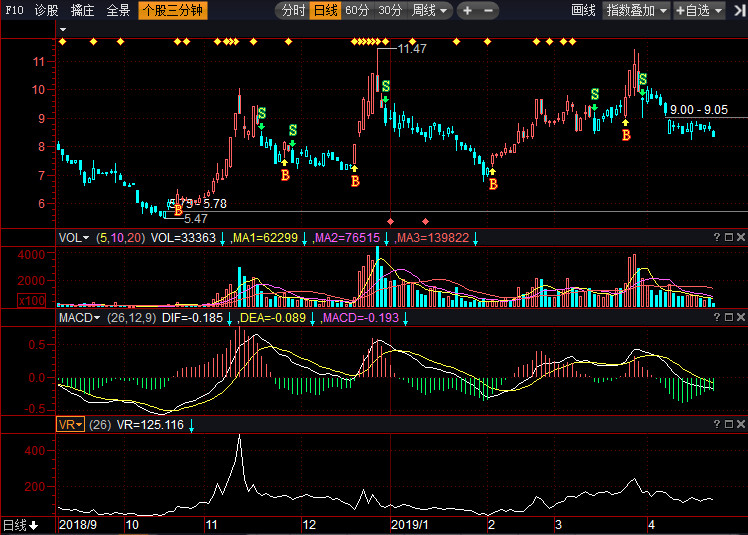Open the MACD indicator selector dropdown
The image size is (748, 535).
(79, 318)
